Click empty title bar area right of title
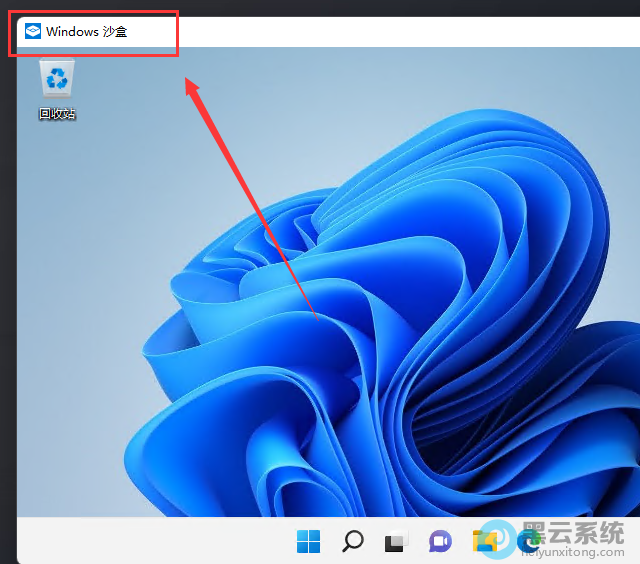 click(x=400, y=32)
